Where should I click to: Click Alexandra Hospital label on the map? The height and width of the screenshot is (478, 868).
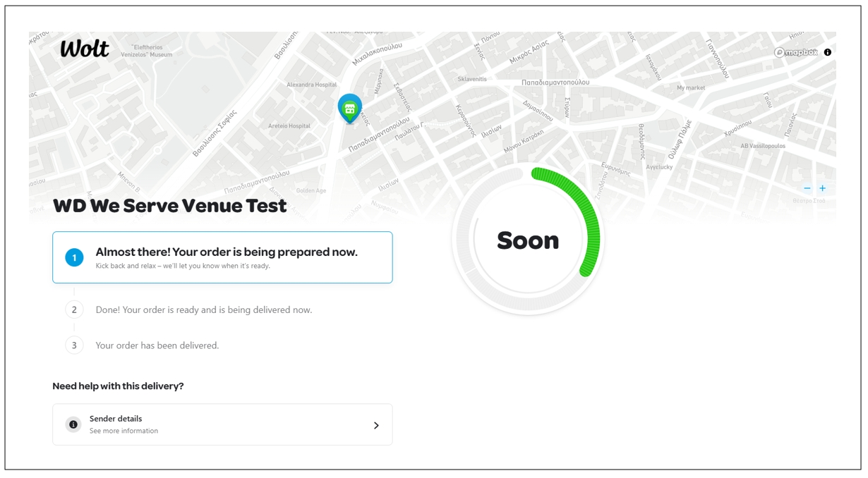[311, 85]
